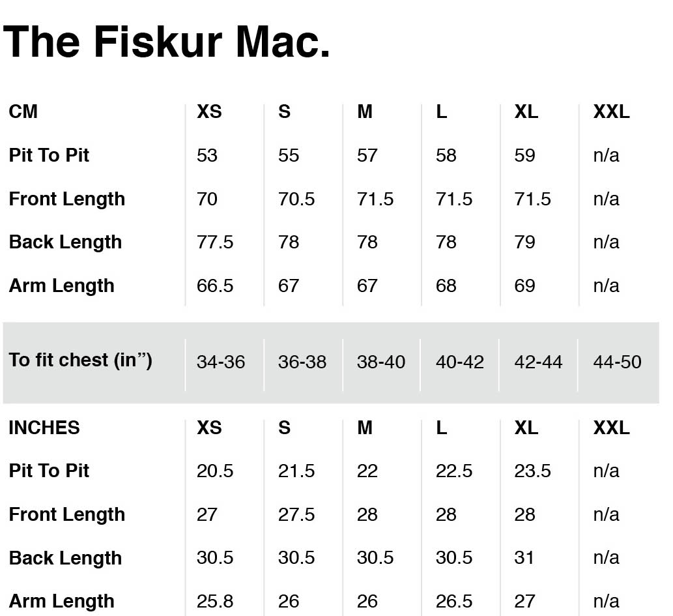Viewport: 673px width, 616px height.
Task: Select the 20.5 Pit To Pit inches value
Action: pos(214,471)
